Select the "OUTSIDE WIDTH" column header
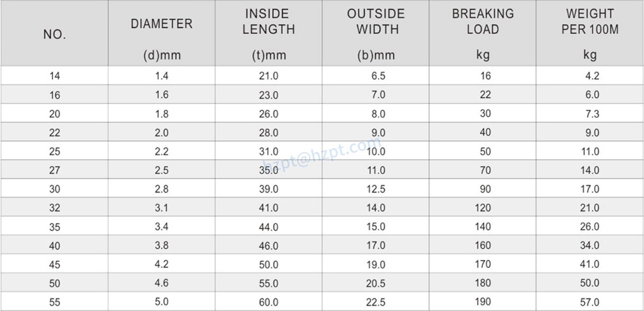The image size is (644, 311). click(376, 22)
